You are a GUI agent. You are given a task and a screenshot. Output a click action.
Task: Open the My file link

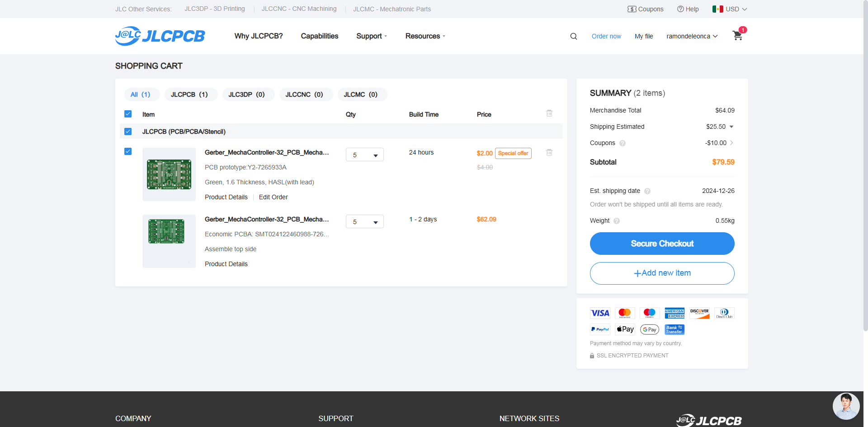coord(644,36)
